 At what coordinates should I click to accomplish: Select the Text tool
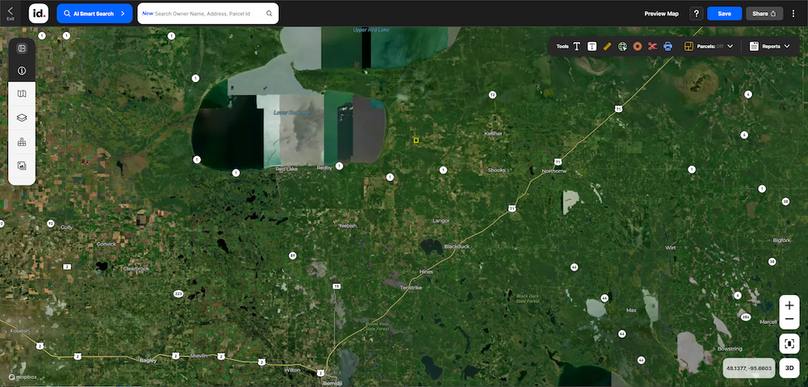click(x=577, y=46)
